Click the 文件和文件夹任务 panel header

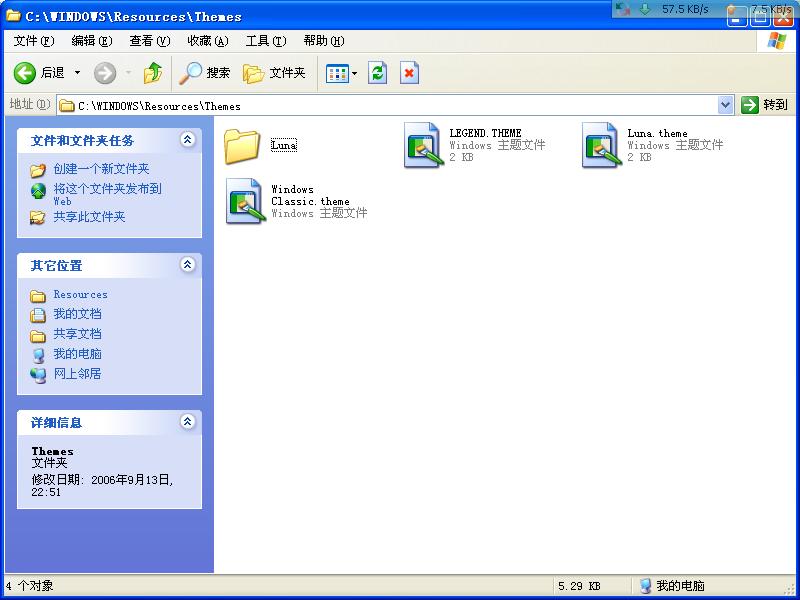(x=109, y=140)
